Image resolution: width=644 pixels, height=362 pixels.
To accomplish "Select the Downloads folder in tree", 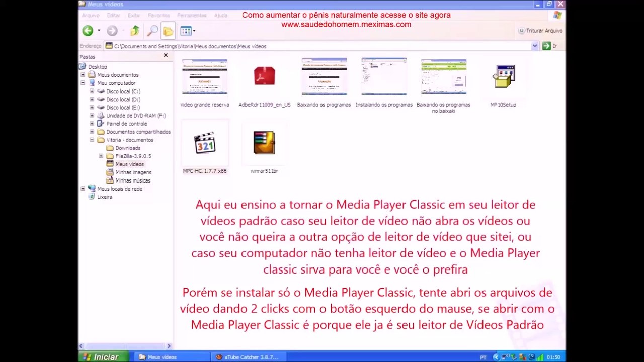I will 128,148.
